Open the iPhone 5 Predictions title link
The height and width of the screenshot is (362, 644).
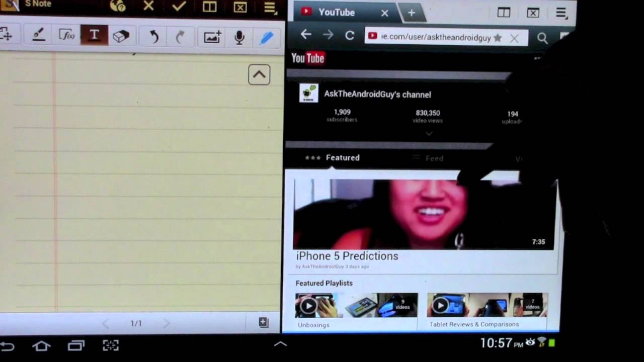click(x=347, y=256)
